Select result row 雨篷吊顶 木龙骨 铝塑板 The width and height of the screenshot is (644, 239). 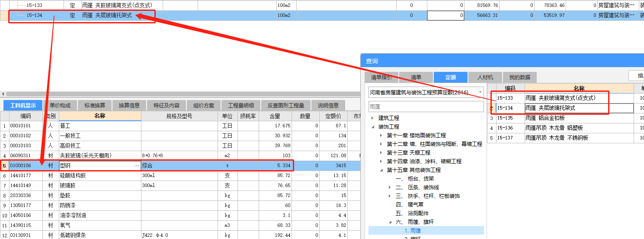tap(565, 128)
